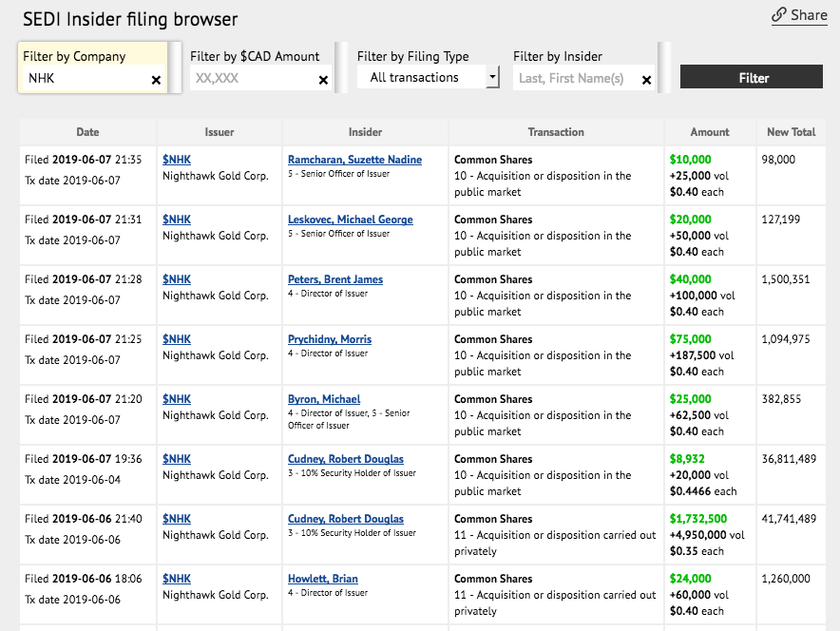Open Leskovec, Michael George insider page

(350, 220)
